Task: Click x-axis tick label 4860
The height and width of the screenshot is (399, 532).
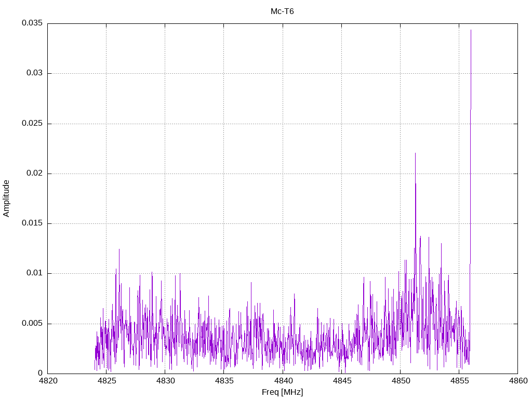Action: click(518, 381)
